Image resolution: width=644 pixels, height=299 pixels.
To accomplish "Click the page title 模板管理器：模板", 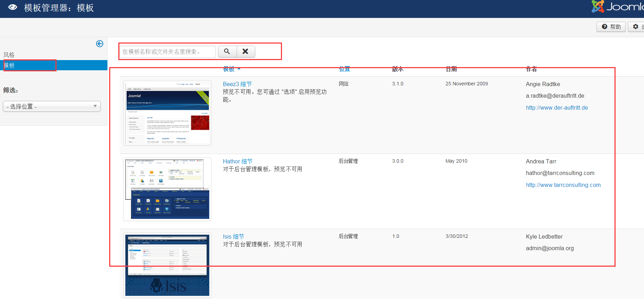I will tap(59, 8).
